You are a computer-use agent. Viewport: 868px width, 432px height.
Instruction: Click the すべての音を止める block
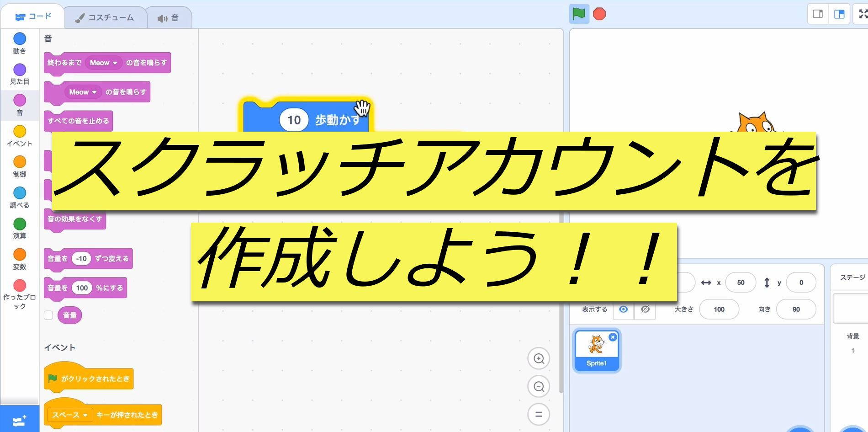[79, 121]
